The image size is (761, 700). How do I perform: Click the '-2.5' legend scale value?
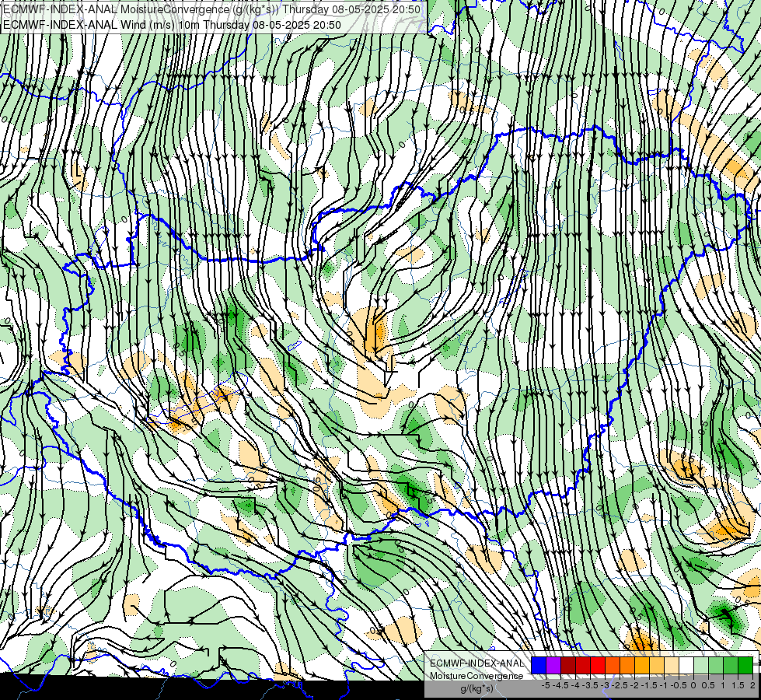620,685
